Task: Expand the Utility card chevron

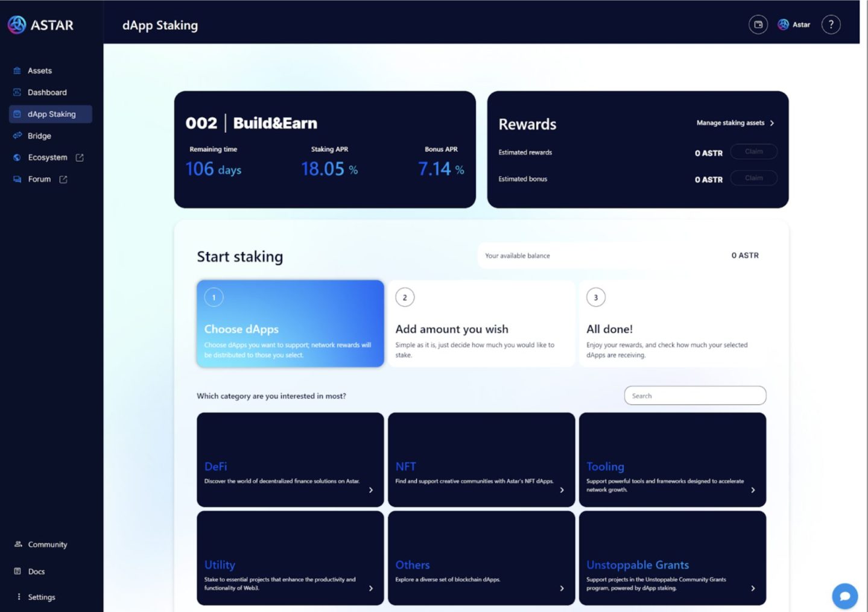Action: (371, 588)
